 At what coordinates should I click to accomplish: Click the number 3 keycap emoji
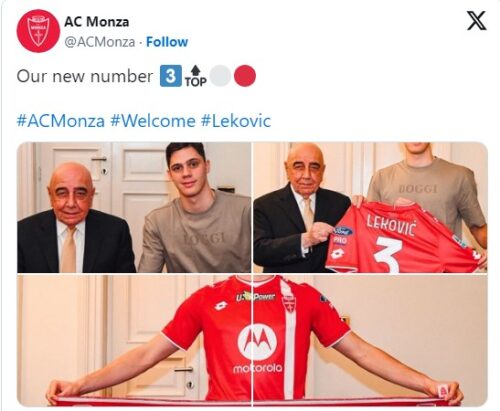tap(171, 76)
